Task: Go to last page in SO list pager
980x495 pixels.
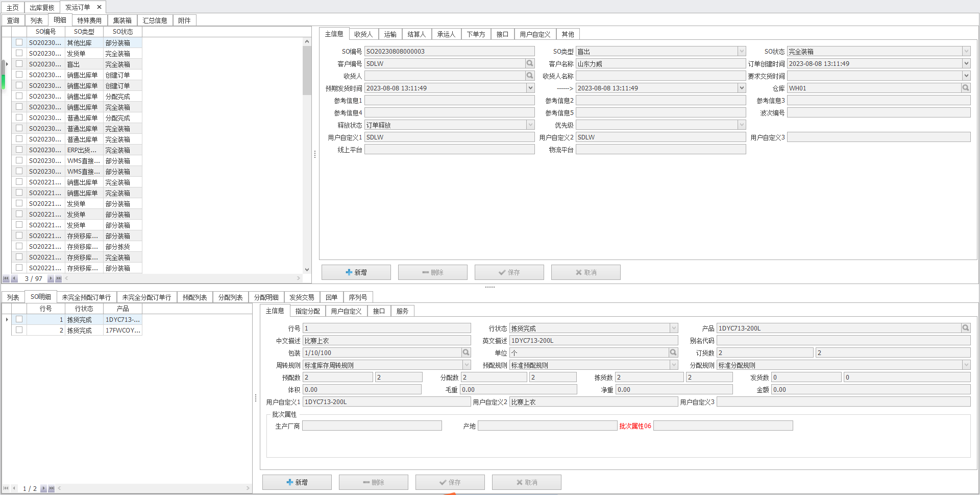Action: pyautogui.click(x=59, y=278)
